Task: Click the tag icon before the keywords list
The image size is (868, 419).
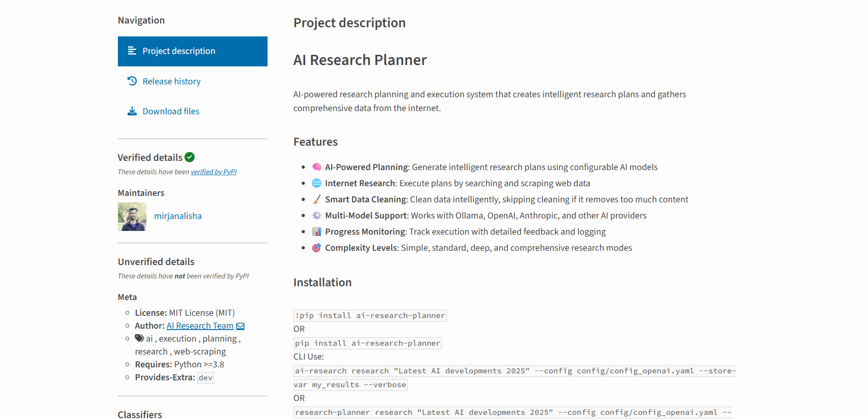Action: coord(139,338)
